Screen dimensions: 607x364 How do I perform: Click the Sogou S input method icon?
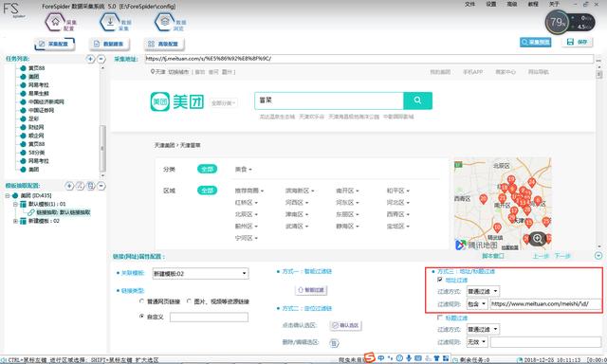click(x=370, y=357)
